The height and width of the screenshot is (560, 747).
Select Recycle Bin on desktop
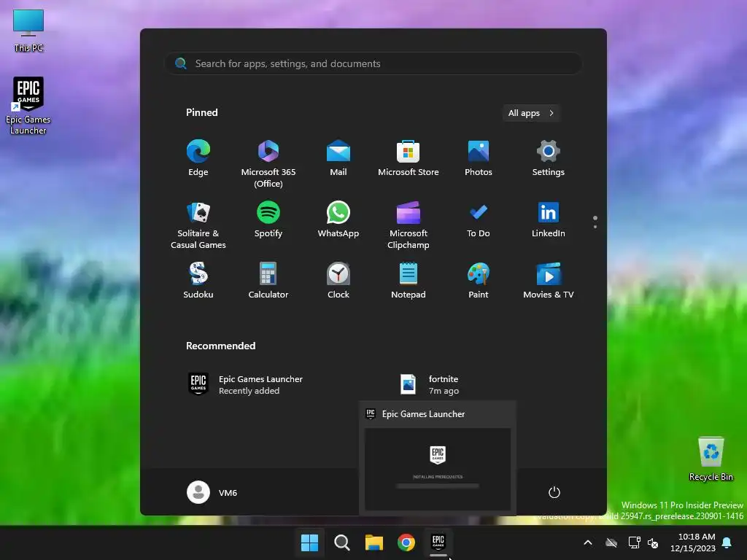711,459
